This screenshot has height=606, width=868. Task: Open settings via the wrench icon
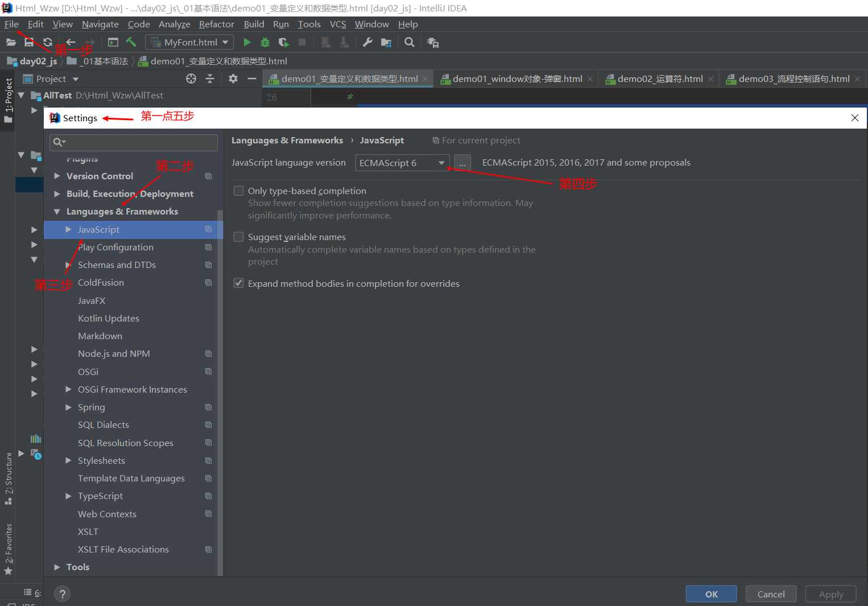pos(367,42)
